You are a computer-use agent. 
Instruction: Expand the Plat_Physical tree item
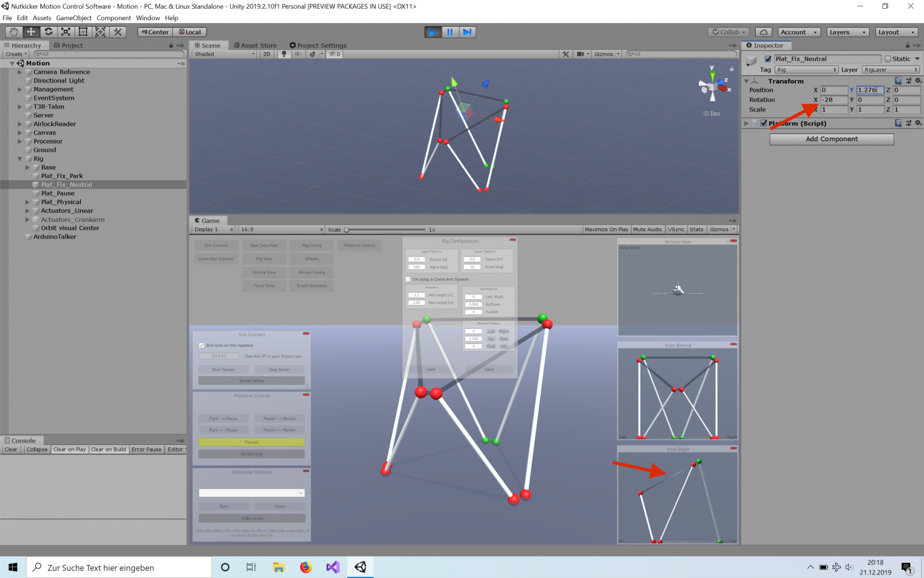click(27, 202)
